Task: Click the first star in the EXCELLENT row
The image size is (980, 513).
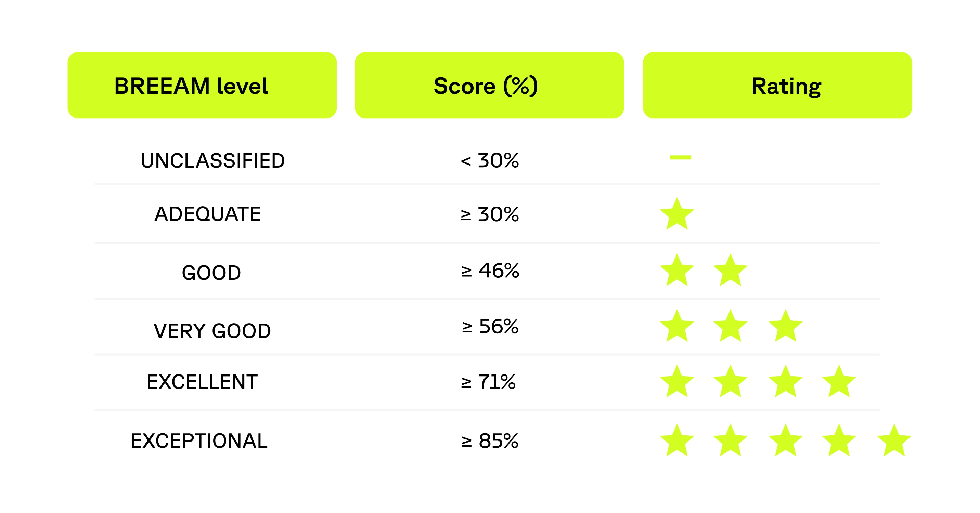Action: click(677, 382)
